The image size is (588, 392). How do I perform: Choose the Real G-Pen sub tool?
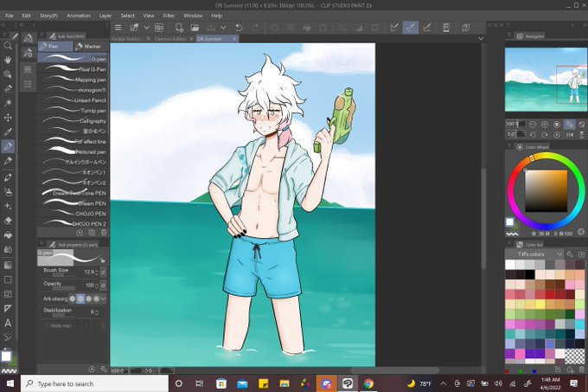(x=73, y=69)
